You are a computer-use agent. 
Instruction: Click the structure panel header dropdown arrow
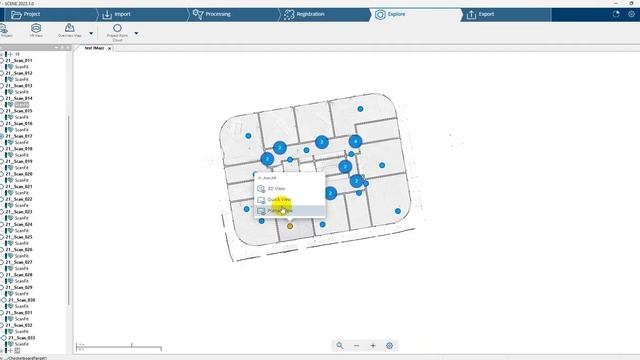pos(56,48)
